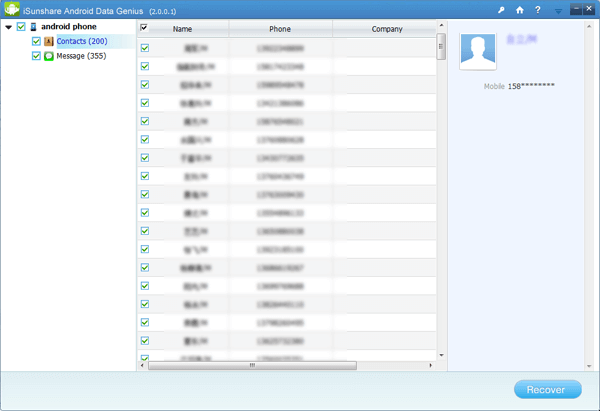Viewport: 600px width, 411px height.
Task: Go to the home screen icon
Action: tap(520, 10)
